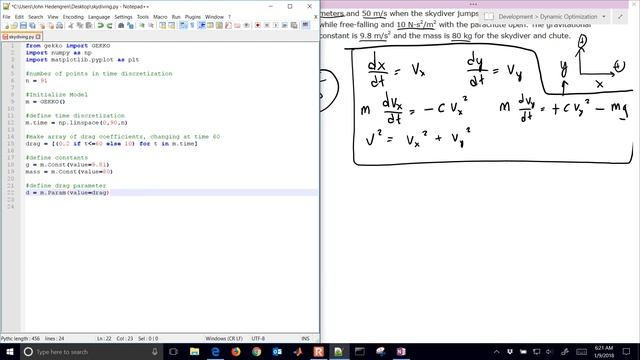
Task: Click the OneNote full page view arrow
Action: point(620,17)
